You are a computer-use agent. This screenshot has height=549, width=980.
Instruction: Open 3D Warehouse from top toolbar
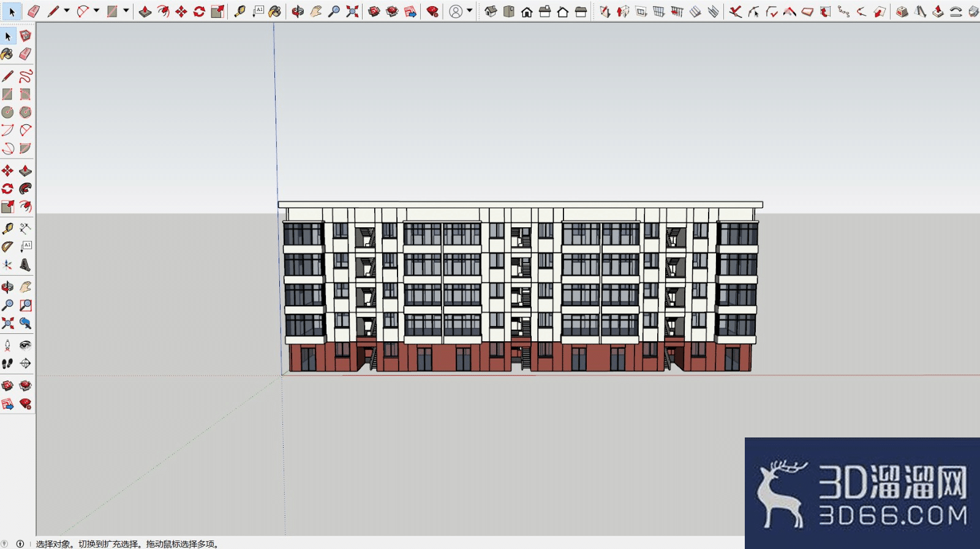[374, 11]
